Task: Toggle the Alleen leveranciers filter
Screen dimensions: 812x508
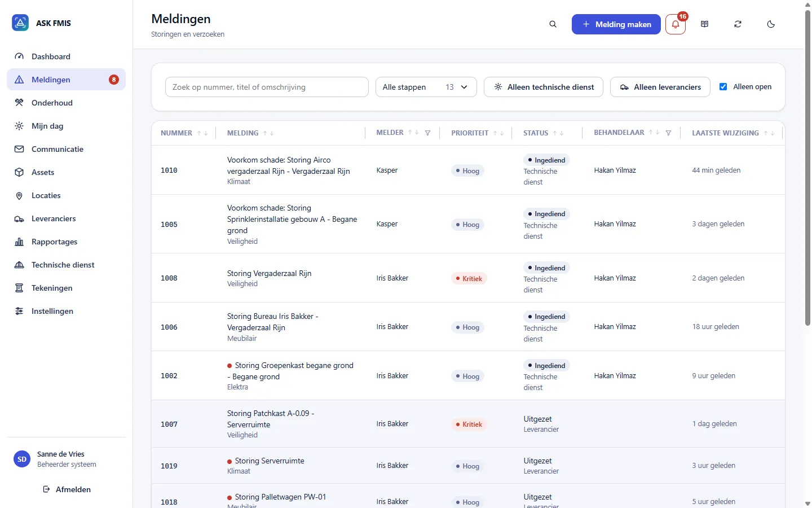Action: (660, 87)
